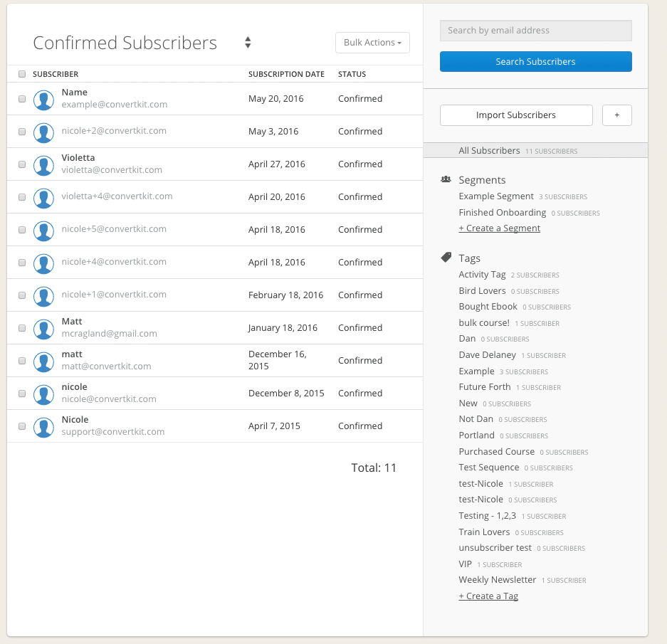Open the Test Sequence tag
667x644 pixels.
tap(489, 468)
